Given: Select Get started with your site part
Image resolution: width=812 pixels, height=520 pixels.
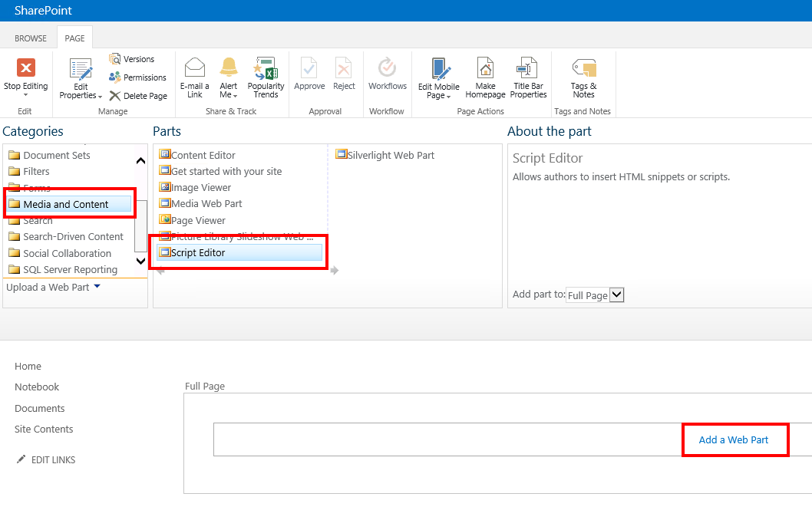Looking at the screenshot, I should (x=220, y=171).
